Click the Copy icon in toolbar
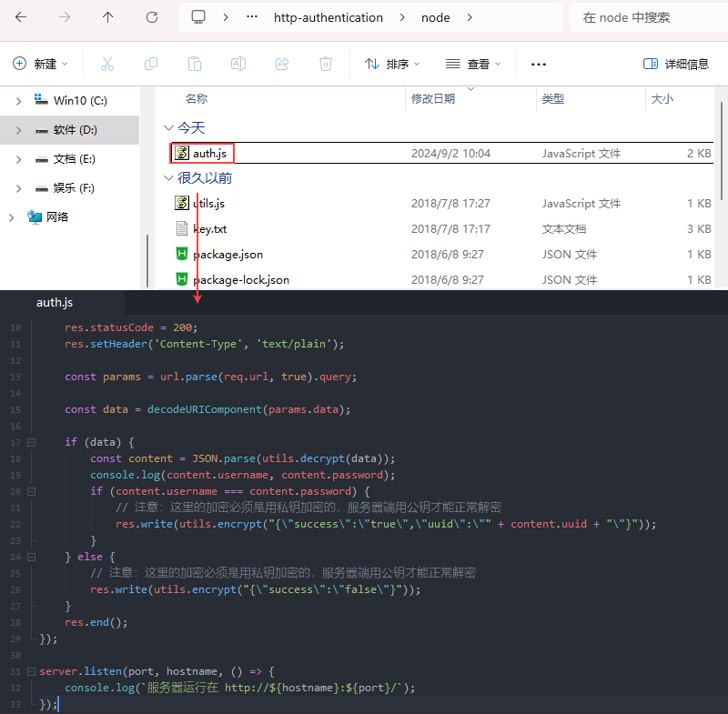This screenshot has width=728, height=714. coord(151,64)
